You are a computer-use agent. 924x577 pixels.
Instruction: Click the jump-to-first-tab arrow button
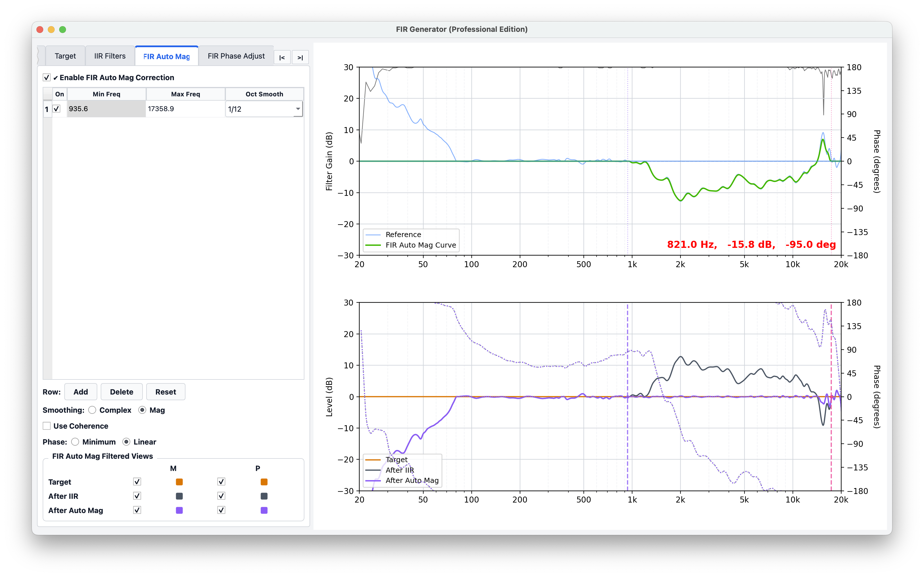tap(282, 58)
